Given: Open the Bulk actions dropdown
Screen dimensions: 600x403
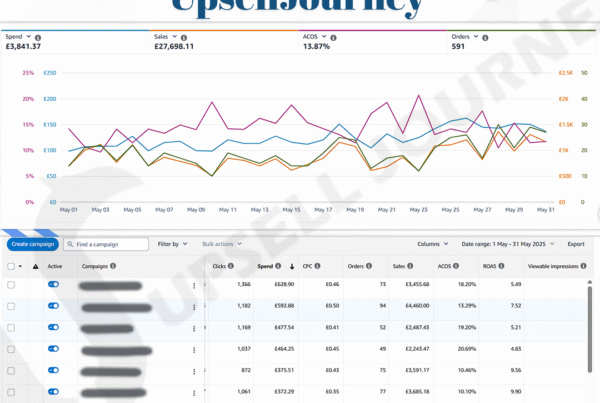Looking at the screenshot, I should pyautogui.click(x=222, y=244).
